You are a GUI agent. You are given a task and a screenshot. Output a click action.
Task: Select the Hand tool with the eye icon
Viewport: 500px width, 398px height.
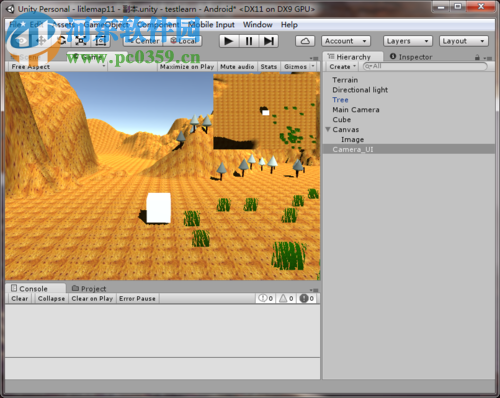click(x=21, y=41)
